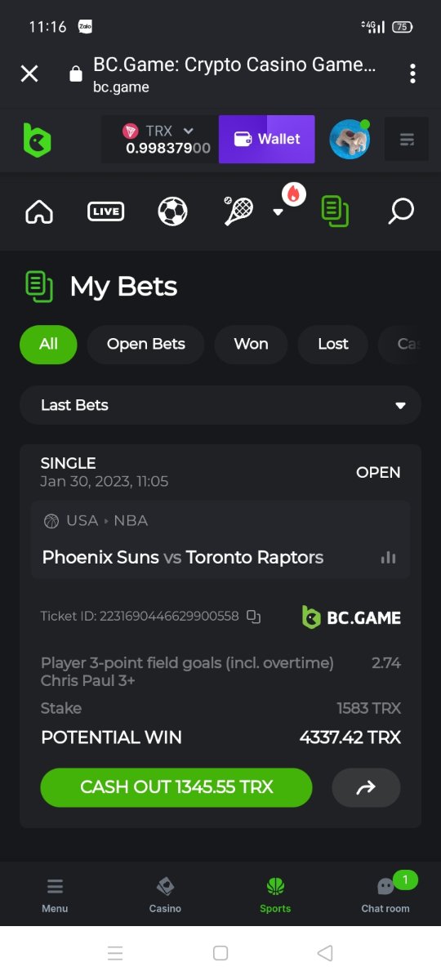Tap CASH OUT 1345.55 TRX button

176,787
